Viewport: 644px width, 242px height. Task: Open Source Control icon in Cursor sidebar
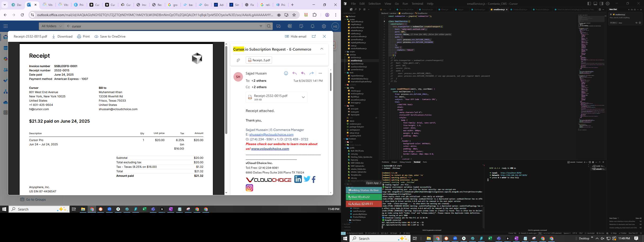pyautogui.click(x=360, y=9)
